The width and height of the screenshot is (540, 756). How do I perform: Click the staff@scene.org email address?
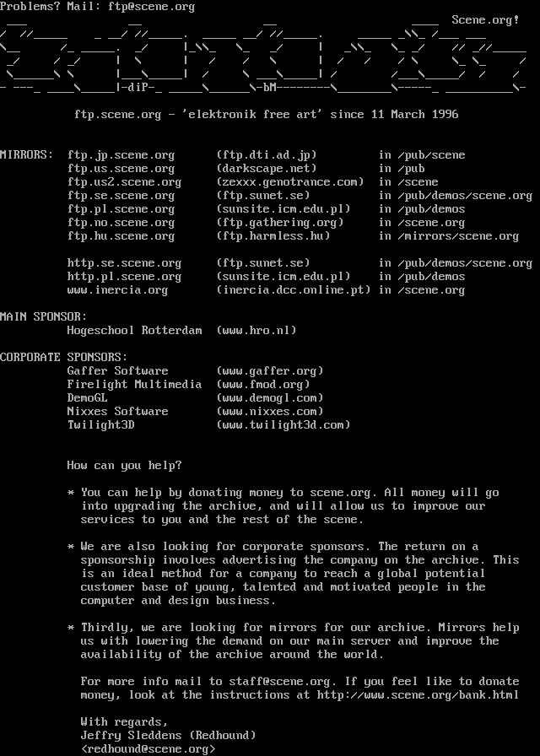tap(279, 682)
